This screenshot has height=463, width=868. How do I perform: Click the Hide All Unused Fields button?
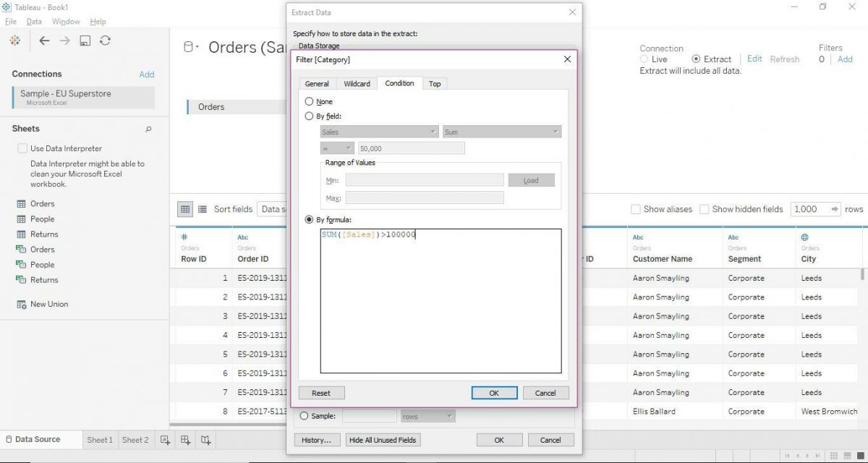[x=383, y=439]
